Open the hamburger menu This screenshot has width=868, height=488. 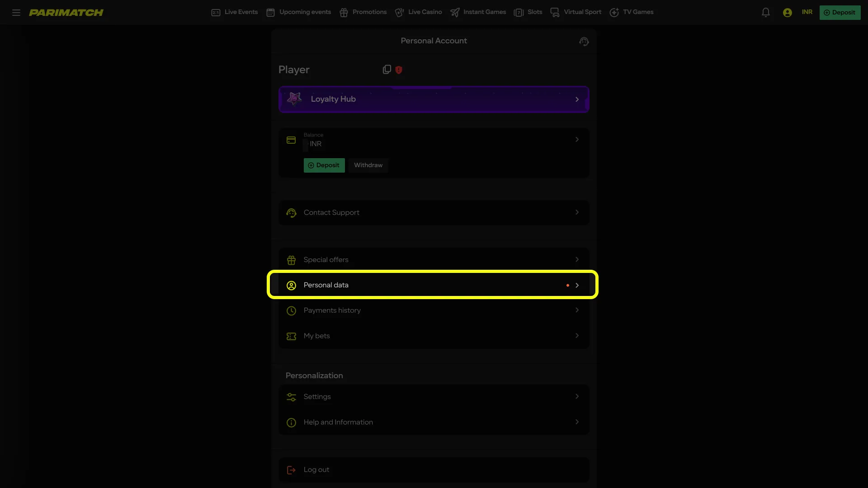click(x=16, y=12)
